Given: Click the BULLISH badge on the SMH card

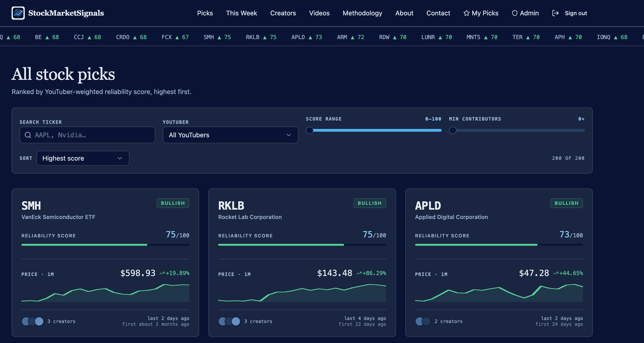Looking at the screenshot, I should (173, 203).
